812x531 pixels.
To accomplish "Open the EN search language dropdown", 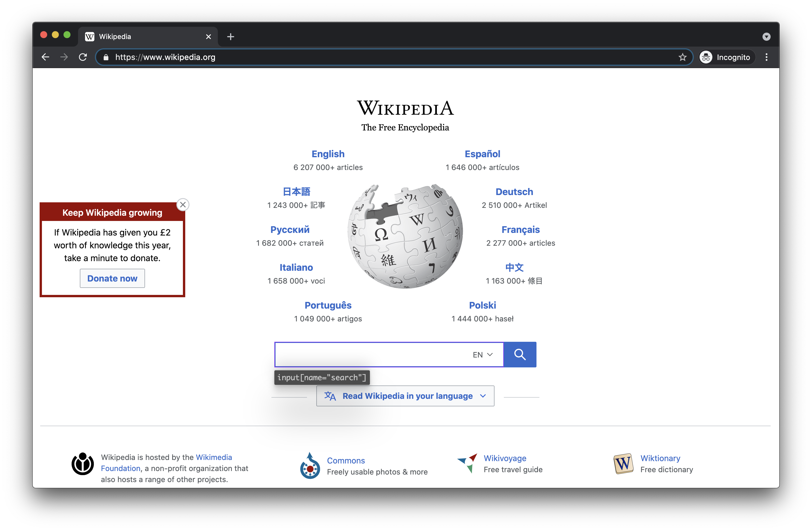I will (482, 355).
